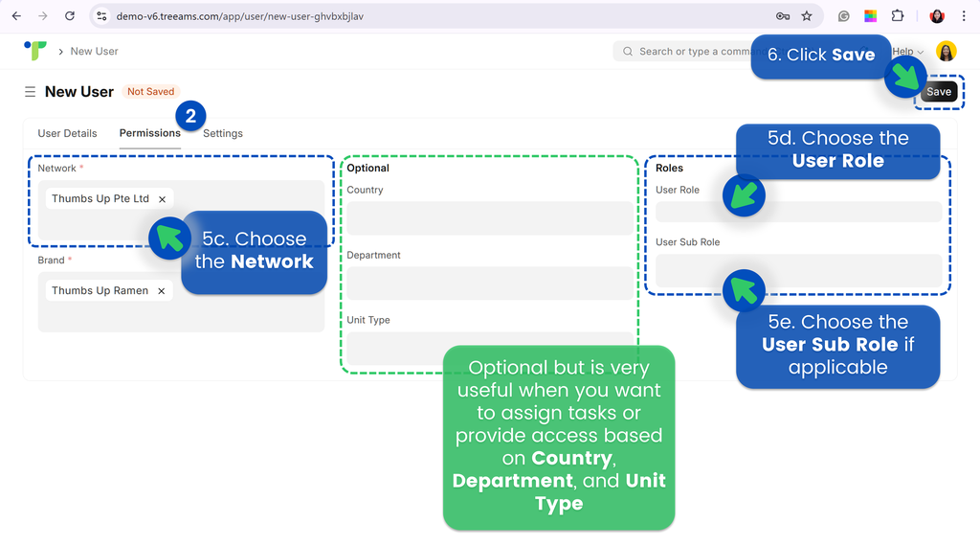Click the Save button
This screenshot has height=545, width=980.
click(x=938, y=92)
